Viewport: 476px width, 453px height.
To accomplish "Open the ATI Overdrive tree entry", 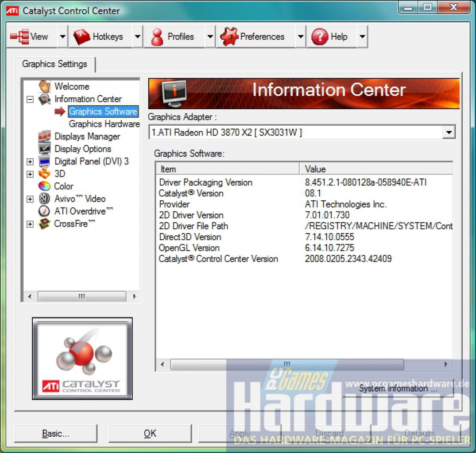I will click(84, 211).
